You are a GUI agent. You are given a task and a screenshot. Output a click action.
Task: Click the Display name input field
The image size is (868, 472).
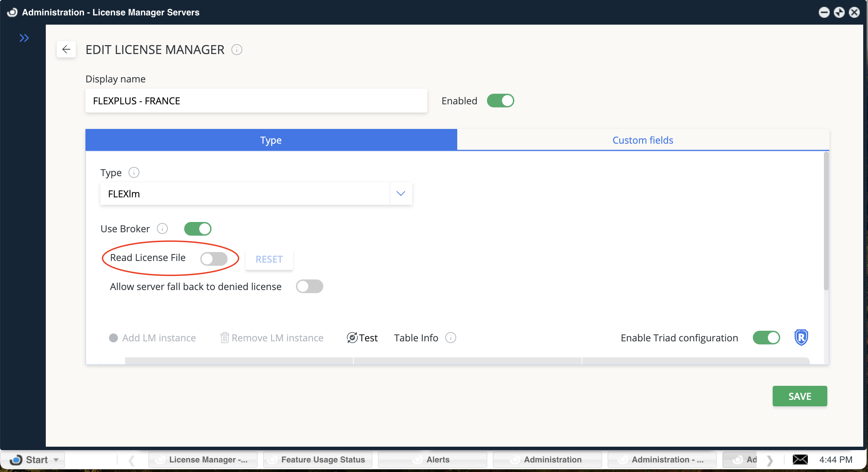(256, 101)
